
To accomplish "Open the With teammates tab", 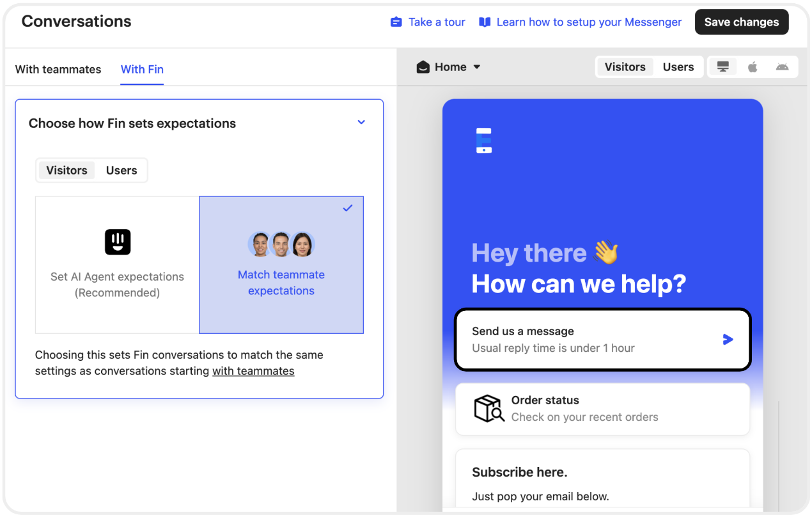I will 58,69.
